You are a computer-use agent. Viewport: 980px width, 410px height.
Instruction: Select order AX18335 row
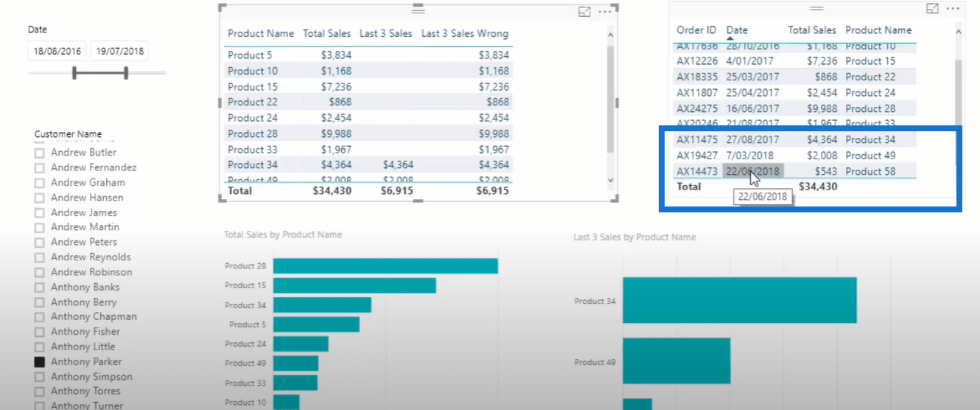pos(796,77)
